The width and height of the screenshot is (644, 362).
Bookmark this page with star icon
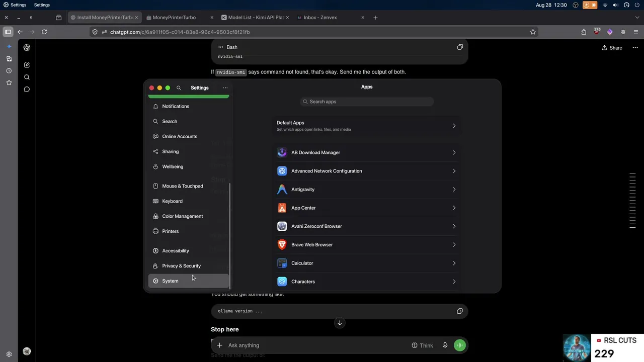tap(533, 32)
